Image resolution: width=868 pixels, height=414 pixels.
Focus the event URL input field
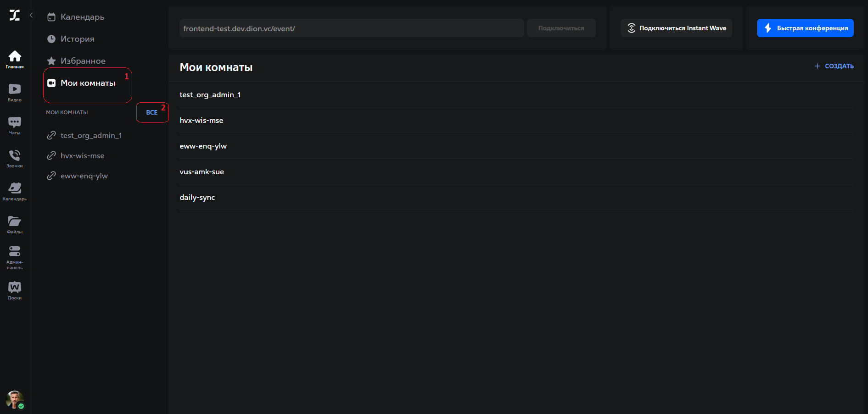point(351,28)
